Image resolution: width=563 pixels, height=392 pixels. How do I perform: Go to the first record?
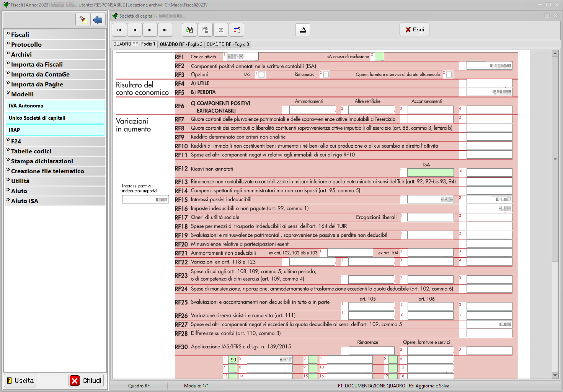[x=119, y=30]
